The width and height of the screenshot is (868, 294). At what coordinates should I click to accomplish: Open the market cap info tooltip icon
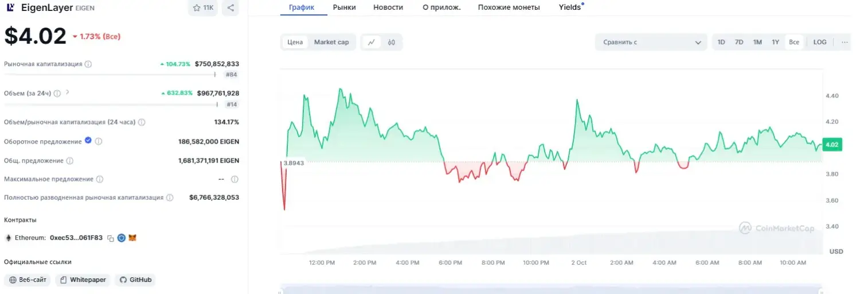tap(88, 64)
